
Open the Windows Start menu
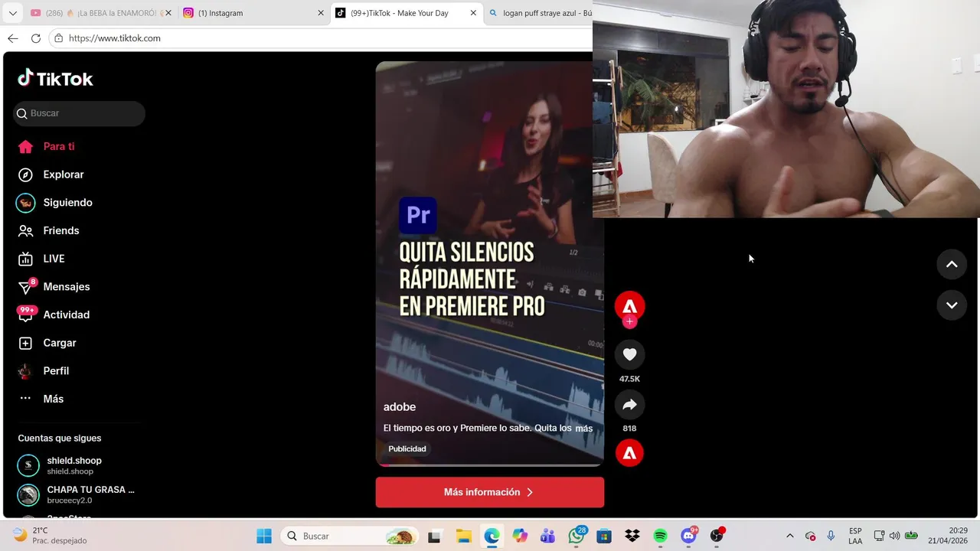click(264, 536)
